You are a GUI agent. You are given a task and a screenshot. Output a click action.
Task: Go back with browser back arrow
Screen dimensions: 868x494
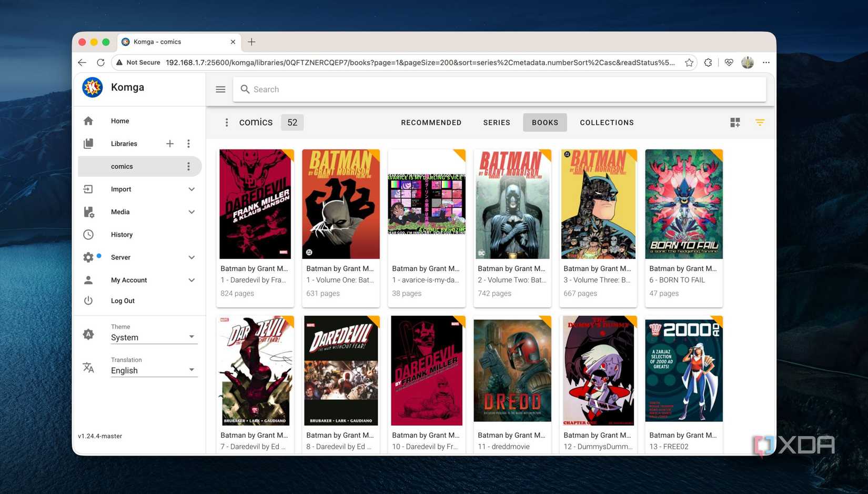pos(82,63)
